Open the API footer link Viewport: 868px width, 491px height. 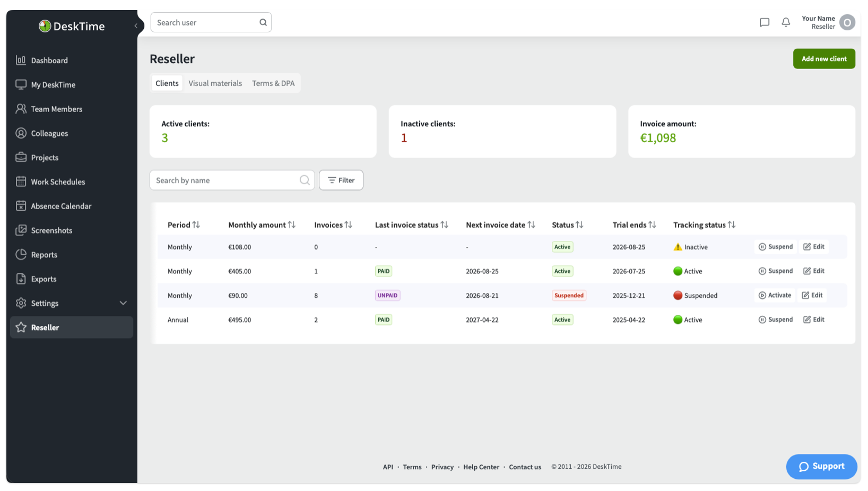[x=388, y=467]
